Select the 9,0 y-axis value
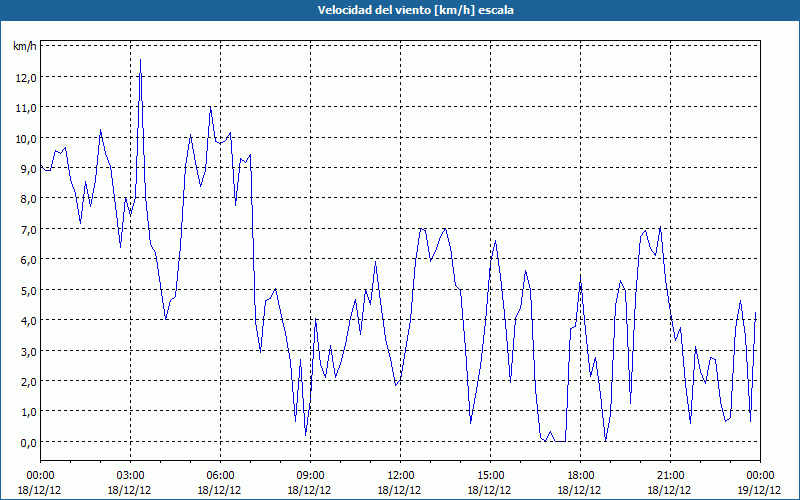The width and height of the screenshot is (800, 500). tap(28, 168)
